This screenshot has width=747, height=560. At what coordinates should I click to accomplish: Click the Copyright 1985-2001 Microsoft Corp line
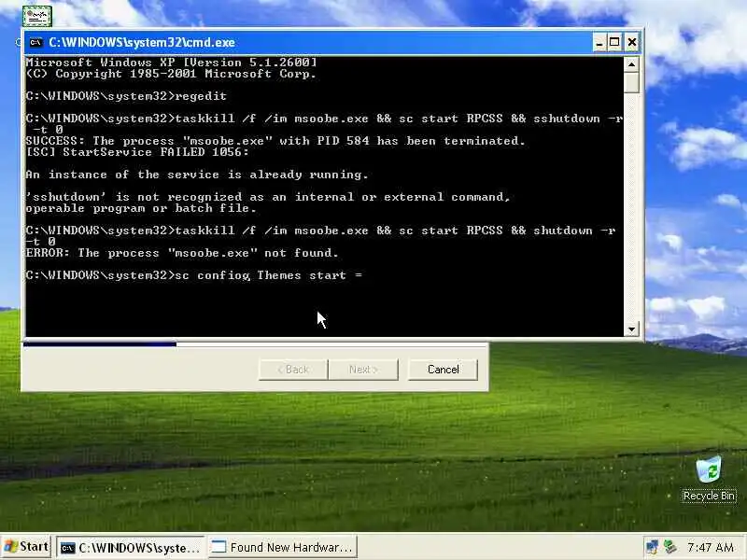(171, 74)
